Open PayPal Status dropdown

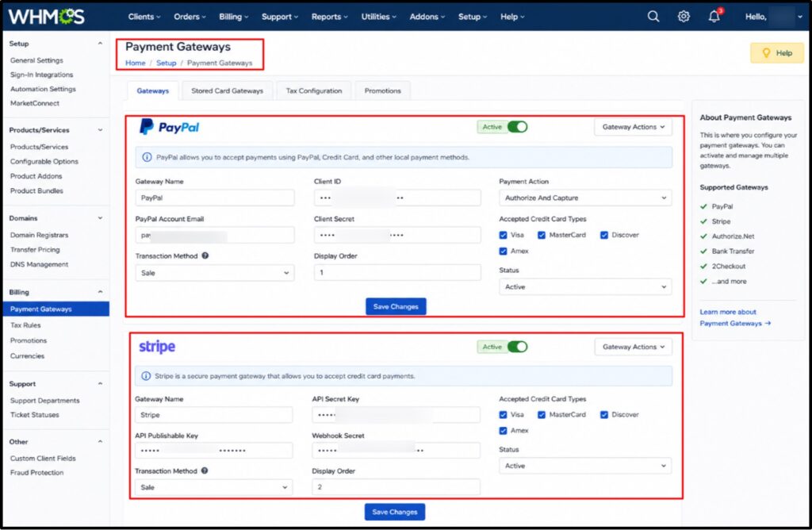pos(585,286)
